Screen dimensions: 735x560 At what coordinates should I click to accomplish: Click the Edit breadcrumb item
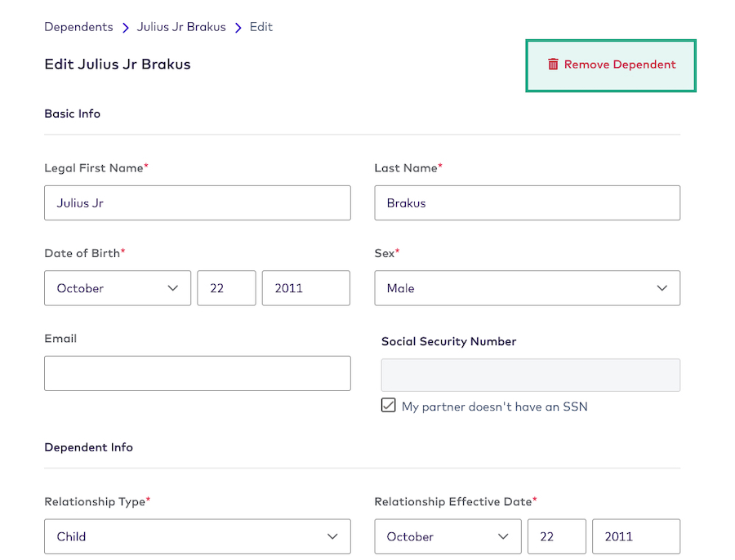pyautogui.click(x=261, y=26)
